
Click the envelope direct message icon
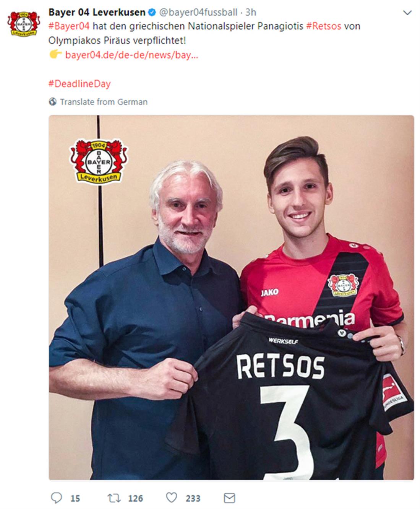coord(229,498)
